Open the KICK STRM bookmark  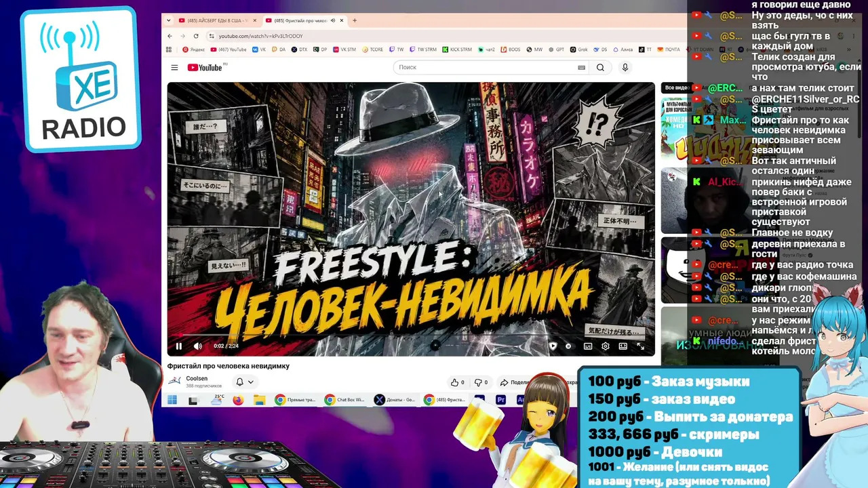click(x=456, y=49)
